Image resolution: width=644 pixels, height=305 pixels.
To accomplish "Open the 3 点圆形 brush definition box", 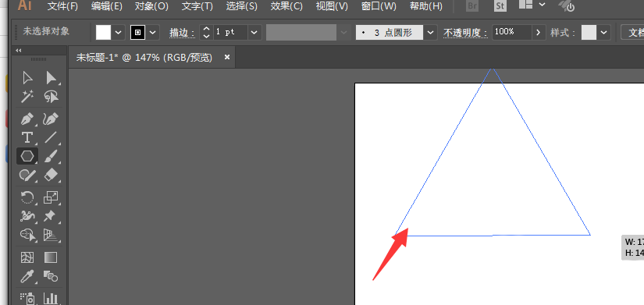I will tap(389, 33).
